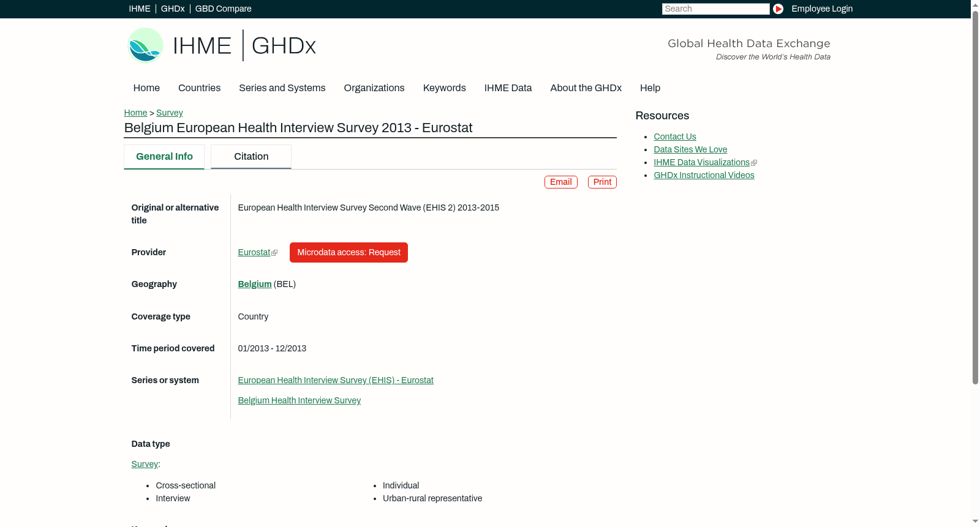Screen dimensions: 980x527
Task: Select the General Info tab
Action: [164, 157]
